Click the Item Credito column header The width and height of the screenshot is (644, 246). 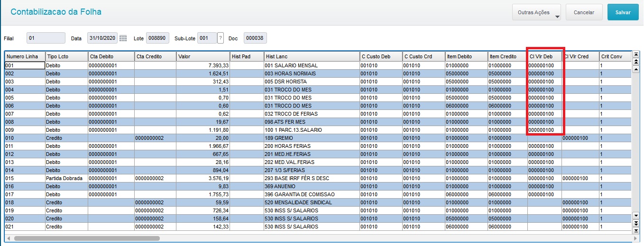click(508, 56)
